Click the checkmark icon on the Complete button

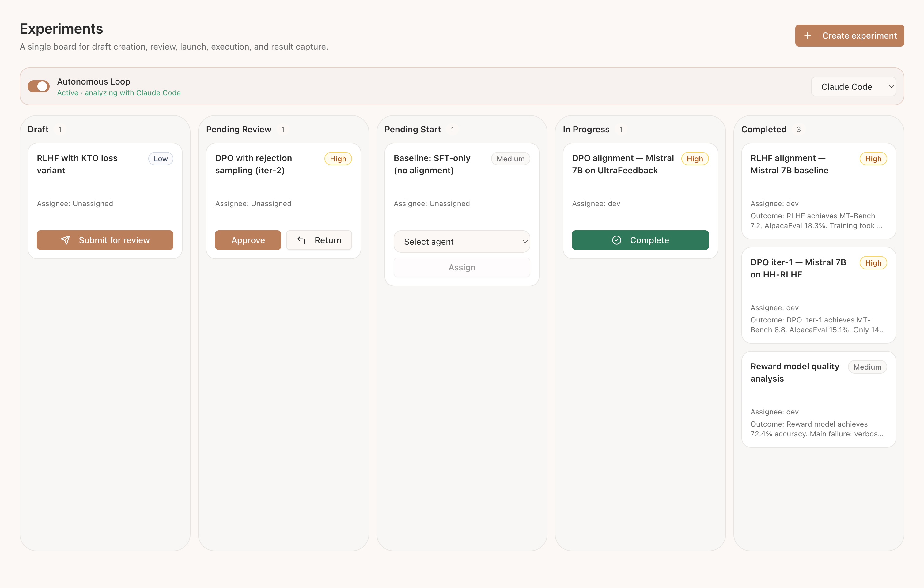[616, 240]
